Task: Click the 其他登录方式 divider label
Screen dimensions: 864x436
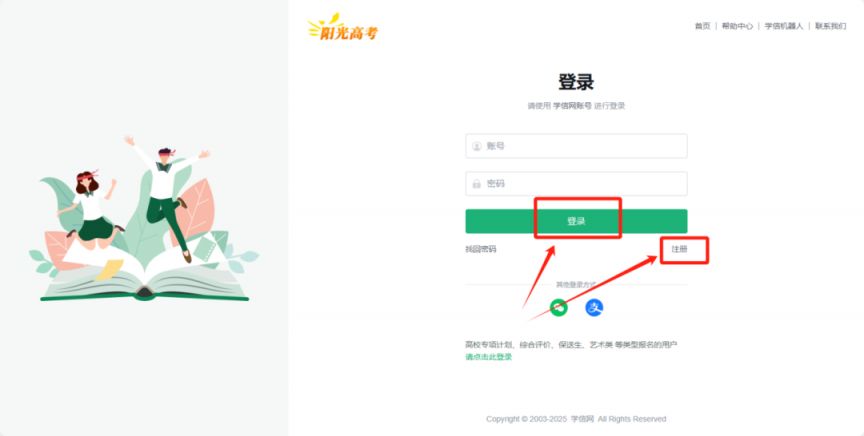Action: click(575, 285)
